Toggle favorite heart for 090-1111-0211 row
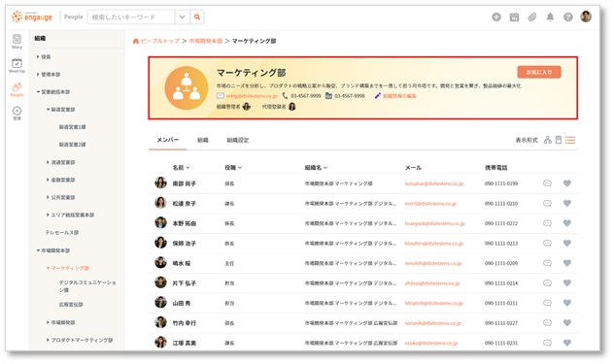Screen dimensions: 613x364 click(x=567, y=303)
